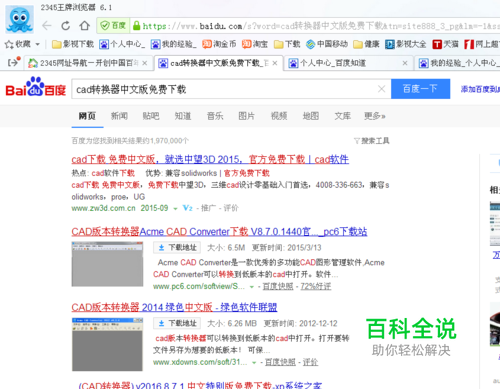
Task: Click the www.zw3d.com.cn URL
Action: tap(103, 208)
